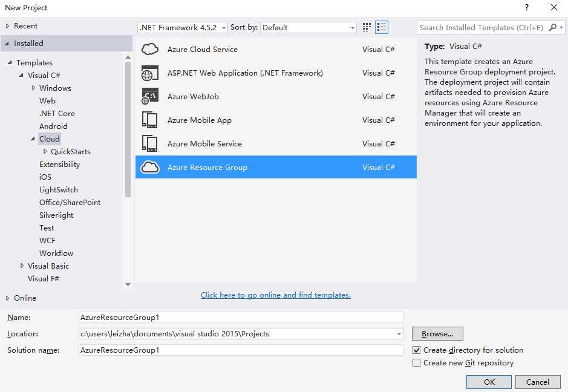Click the OK button

[489, 382]
